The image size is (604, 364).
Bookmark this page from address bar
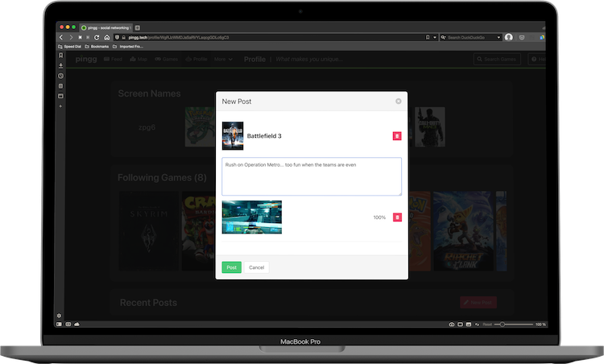[x=428, y=37]
